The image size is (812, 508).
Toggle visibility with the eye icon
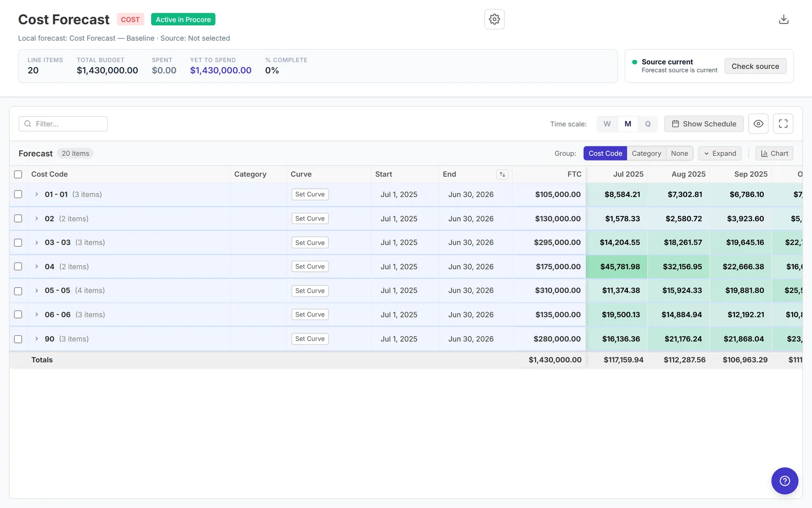click(x=758, y=124)
